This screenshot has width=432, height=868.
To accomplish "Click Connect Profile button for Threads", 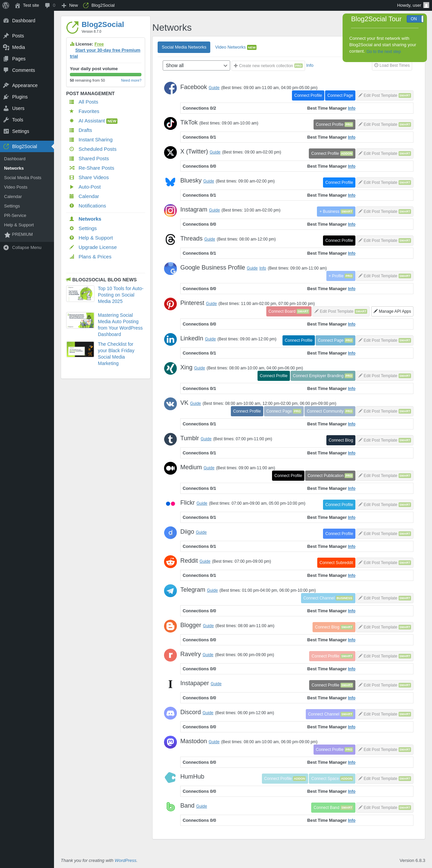I will 339,241.
